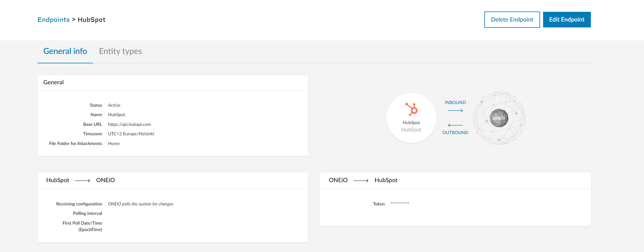This screenshot has height=252, width=644.
Task: Select the INBOUND label
Action: point(455,103)
